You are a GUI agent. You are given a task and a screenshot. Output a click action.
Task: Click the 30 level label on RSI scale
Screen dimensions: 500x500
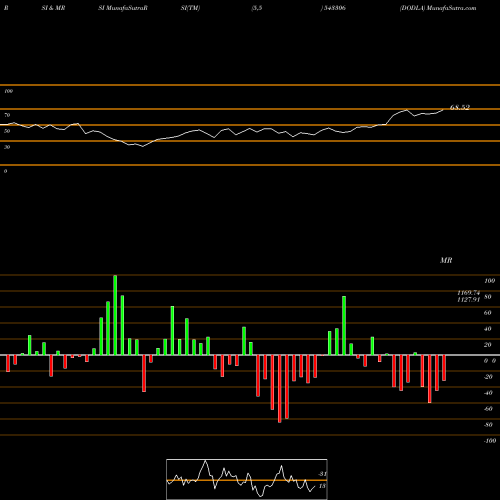point(7,147)
